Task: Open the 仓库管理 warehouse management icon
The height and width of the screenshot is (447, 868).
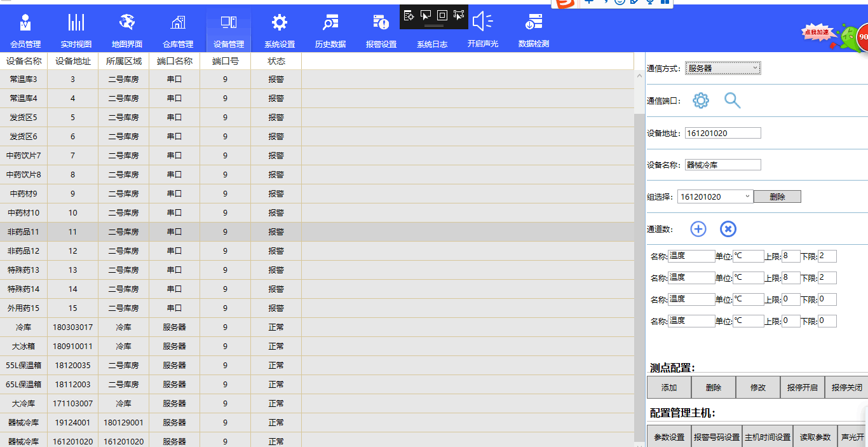Action: (178, 23)
